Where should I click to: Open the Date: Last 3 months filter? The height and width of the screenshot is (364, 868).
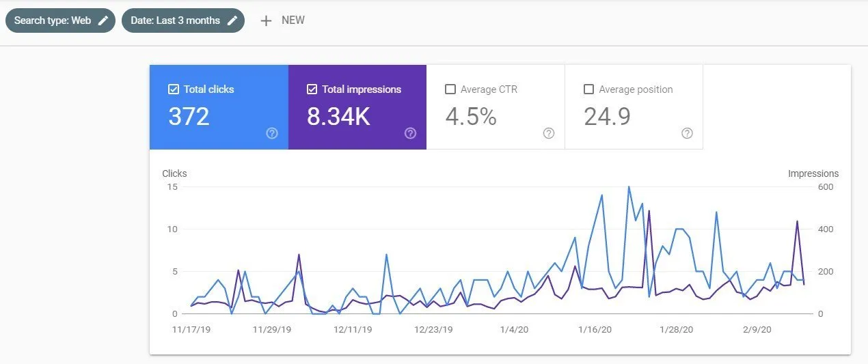[x=183, y=20]
